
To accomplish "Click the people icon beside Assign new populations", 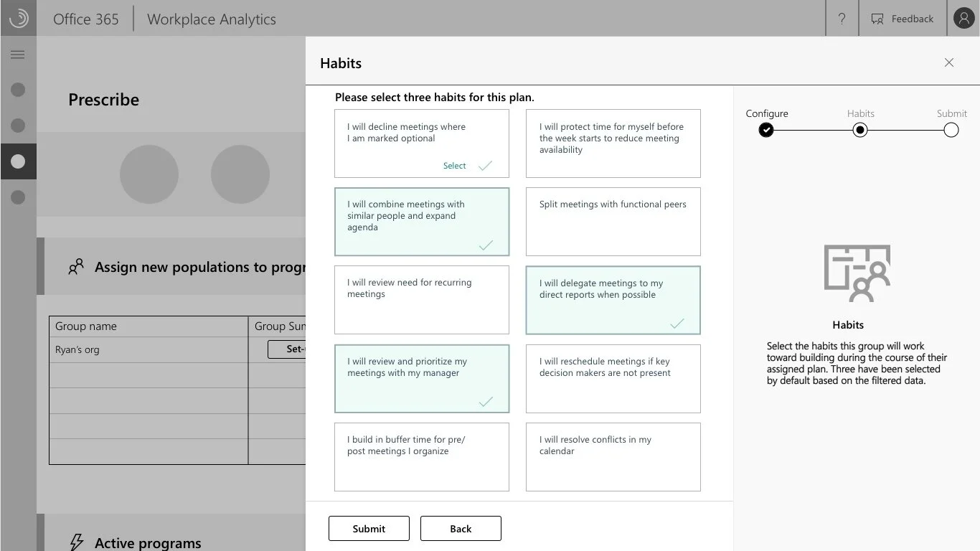I will pyautogui.click(x=76, y=265).
